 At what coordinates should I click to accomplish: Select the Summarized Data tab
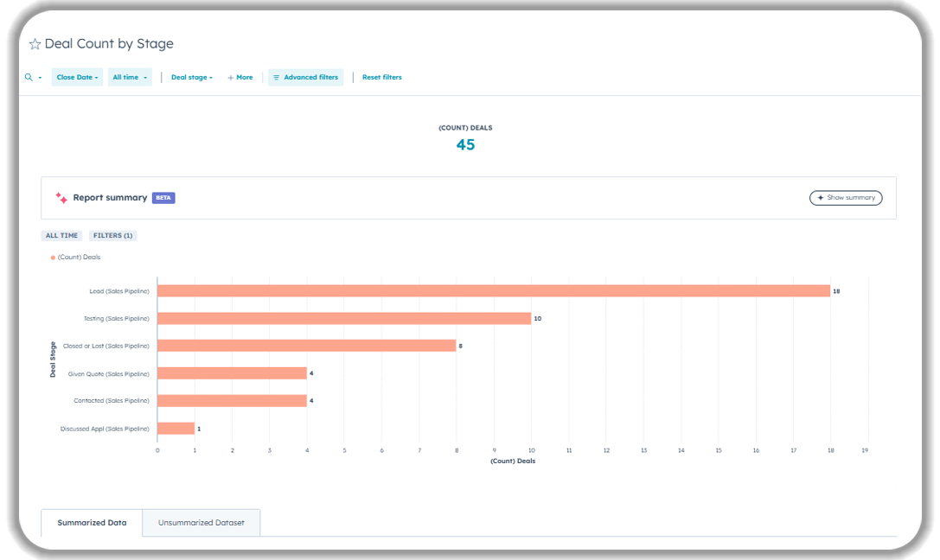pos(92,522)
